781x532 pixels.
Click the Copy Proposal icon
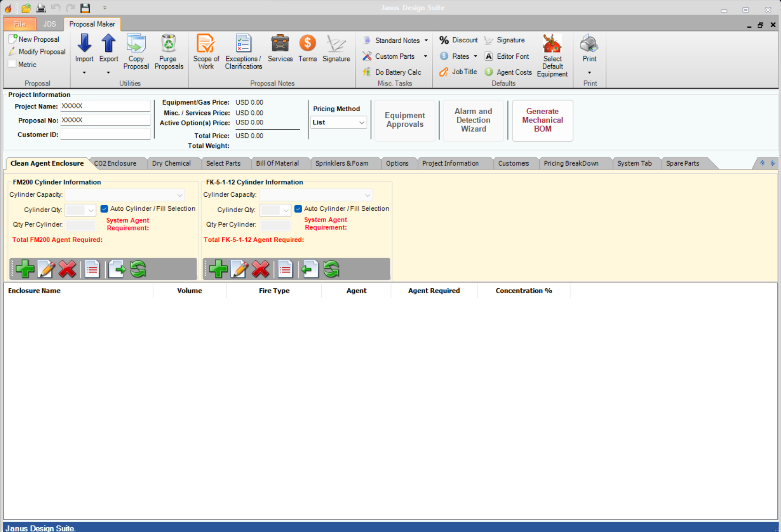click(136, 44)
